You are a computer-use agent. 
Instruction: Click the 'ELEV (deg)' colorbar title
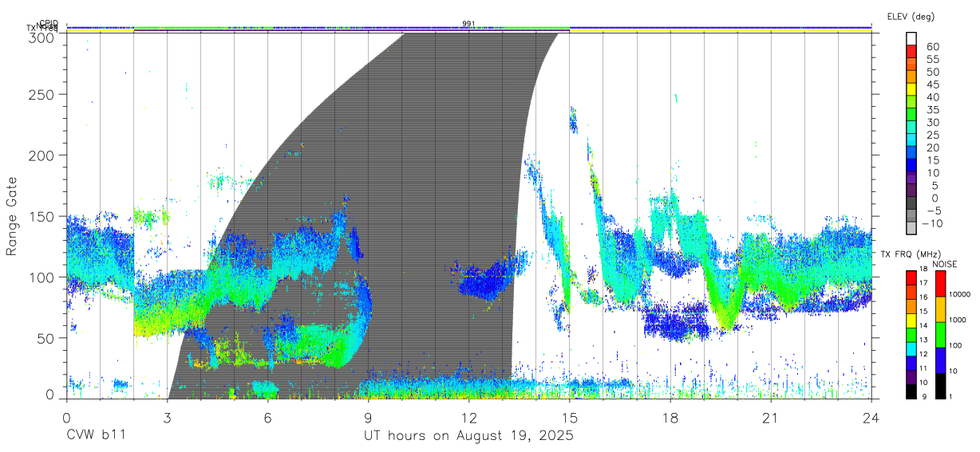(x=910, y=16)
